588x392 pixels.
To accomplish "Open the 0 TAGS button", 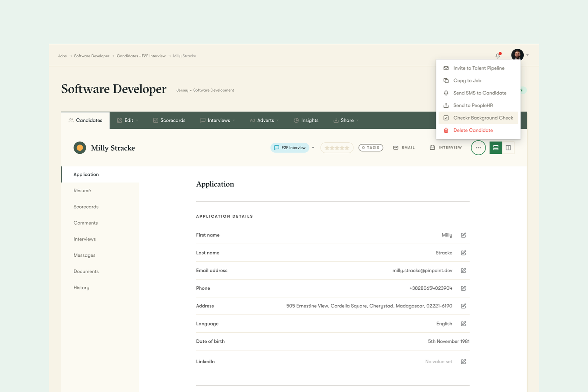I will [x=370, y=147].
